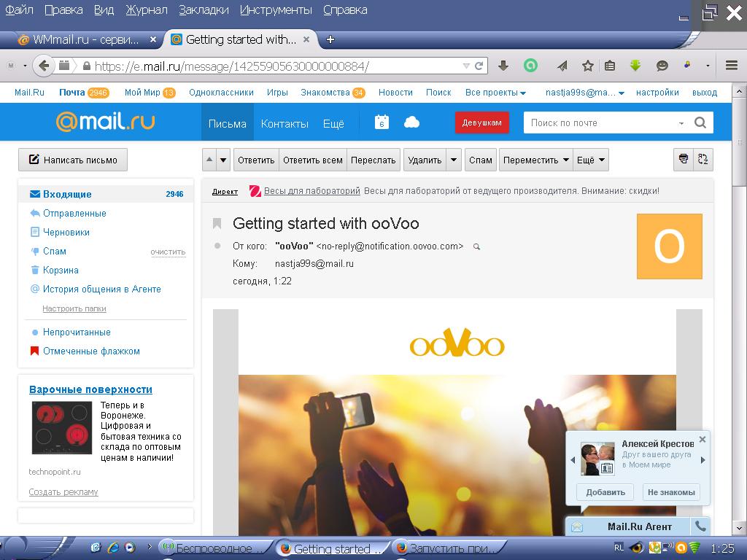Screen dimensions: 747x560
Task: Open Беспроводное taskbar item
Action: (215, 548)
